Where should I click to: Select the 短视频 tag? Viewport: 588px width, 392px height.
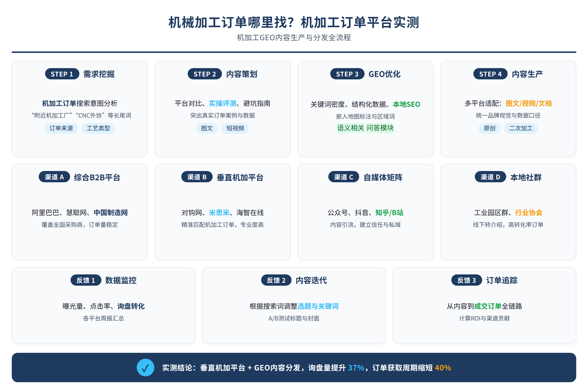click(235, 128)
